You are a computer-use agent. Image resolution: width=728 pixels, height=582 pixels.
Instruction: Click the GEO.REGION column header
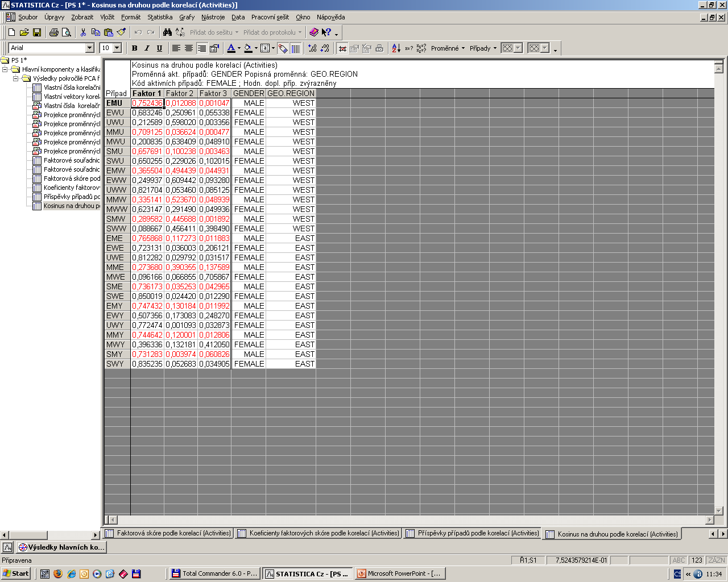tap(291, 93)
